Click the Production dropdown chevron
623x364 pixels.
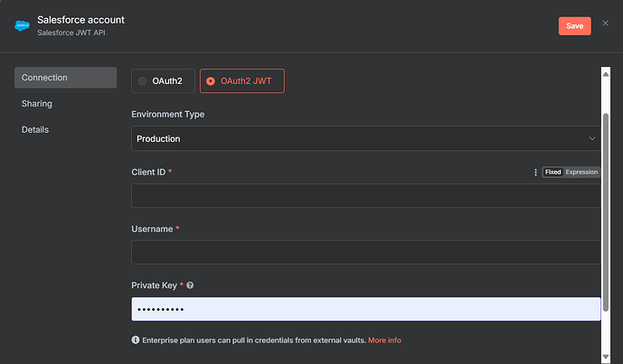[x=592, y=138]
